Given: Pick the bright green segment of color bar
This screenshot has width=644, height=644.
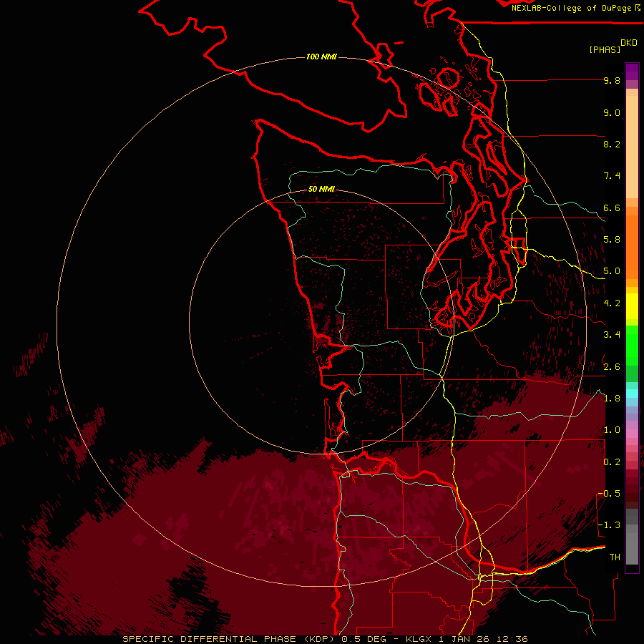Looking at the screenshot, I should coord(632,346).
